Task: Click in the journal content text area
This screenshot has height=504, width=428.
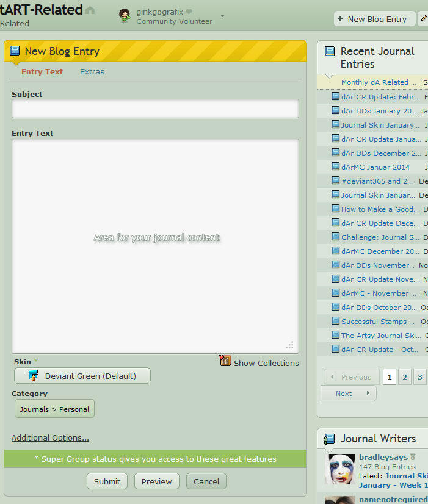Action: [x=155, y=247]
